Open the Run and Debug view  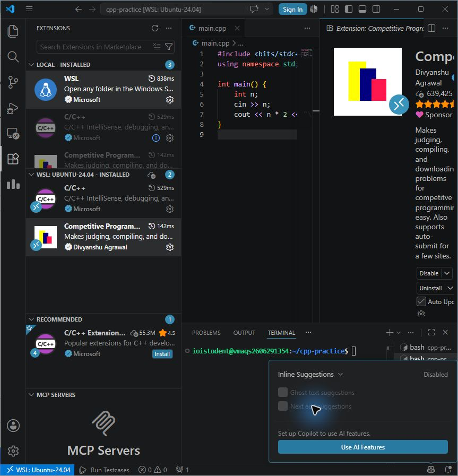point(13,108)
